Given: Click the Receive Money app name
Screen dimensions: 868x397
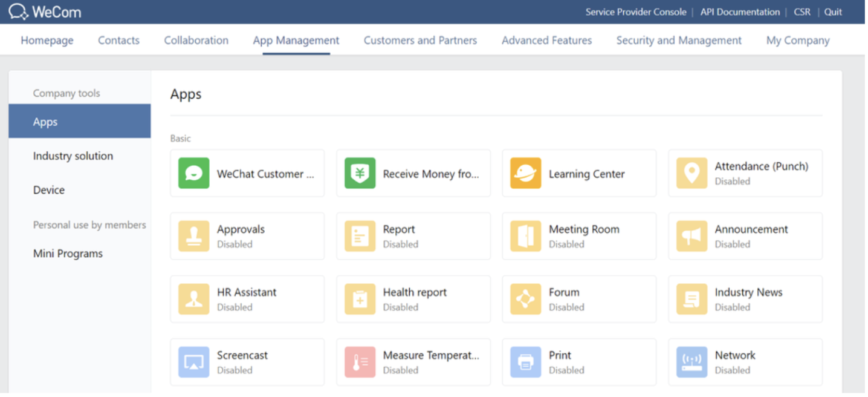Looking at the screenshot, I should 431,174.
